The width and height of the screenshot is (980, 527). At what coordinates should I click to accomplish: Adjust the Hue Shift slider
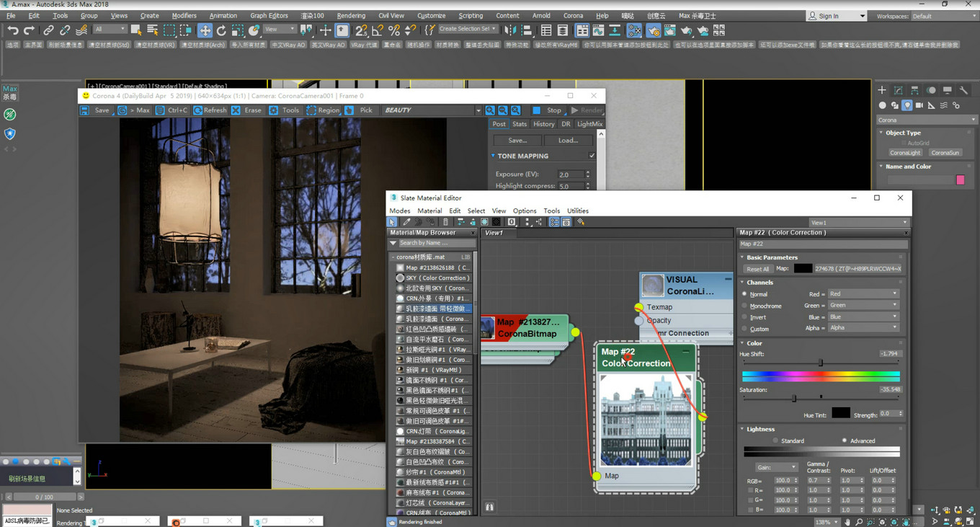click(x=821, y=363)
